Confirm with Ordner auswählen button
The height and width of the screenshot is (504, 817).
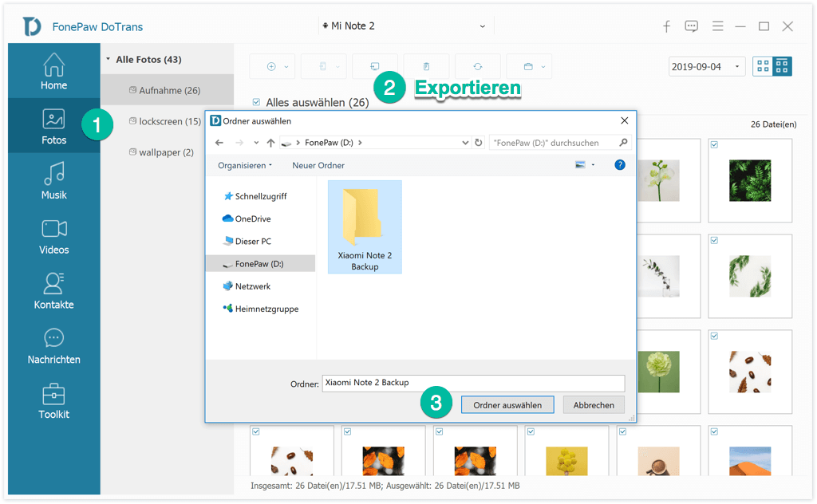tap(507, 405)
